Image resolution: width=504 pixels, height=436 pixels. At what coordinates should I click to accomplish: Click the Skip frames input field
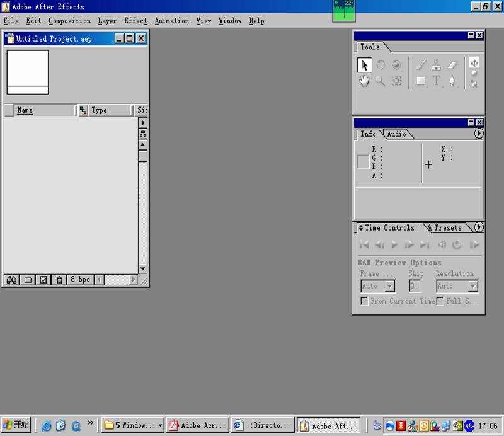point(415,286)
